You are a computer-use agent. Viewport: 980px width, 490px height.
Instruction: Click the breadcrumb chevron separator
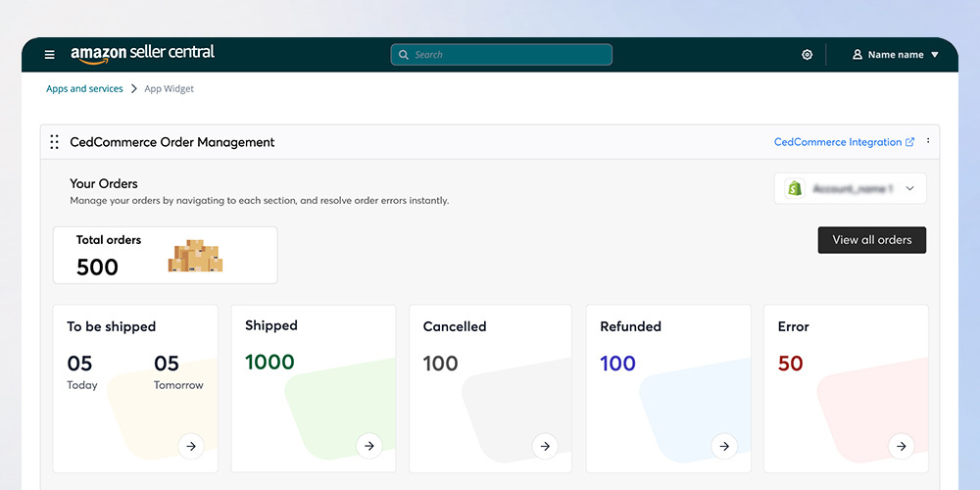coord(133,89)
